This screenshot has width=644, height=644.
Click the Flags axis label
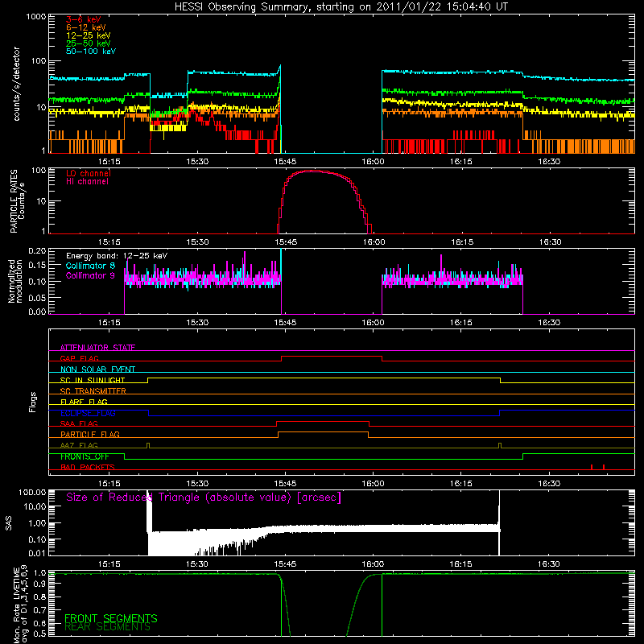(x=32, y=402)
